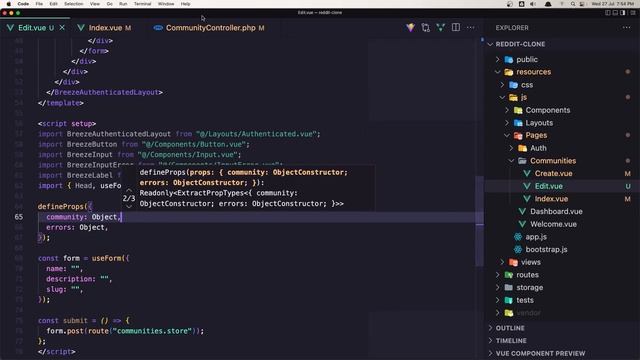This screenshot has height=360, width=640.
Task: Open the File menu
Action: [x=39, y=4]
